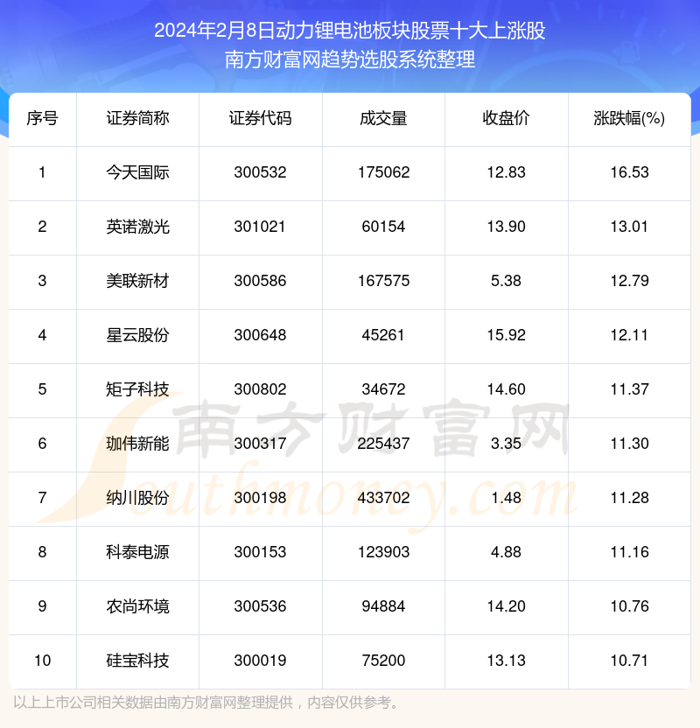Select the stock name 硅宝科技

click(x=138, y=661)
